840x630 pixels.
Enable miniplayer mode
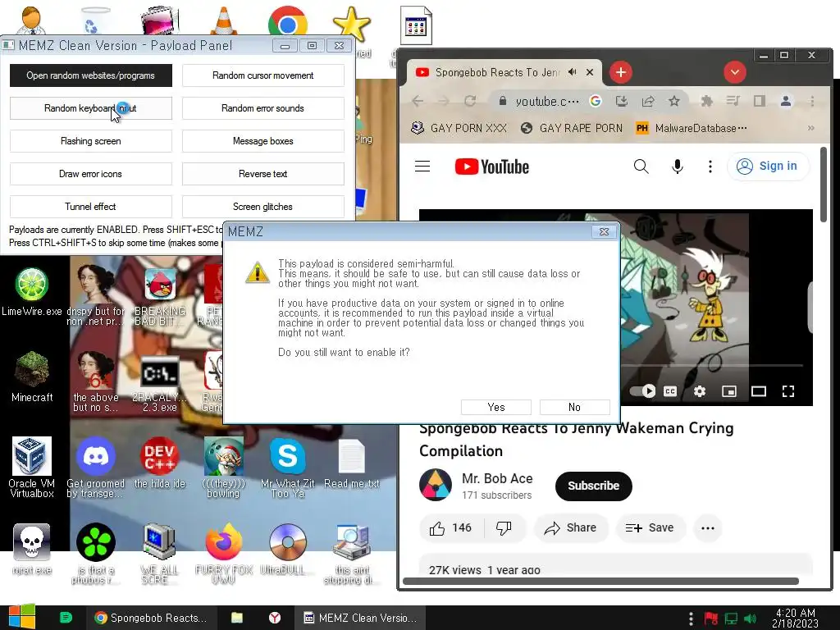pos(729,391)
